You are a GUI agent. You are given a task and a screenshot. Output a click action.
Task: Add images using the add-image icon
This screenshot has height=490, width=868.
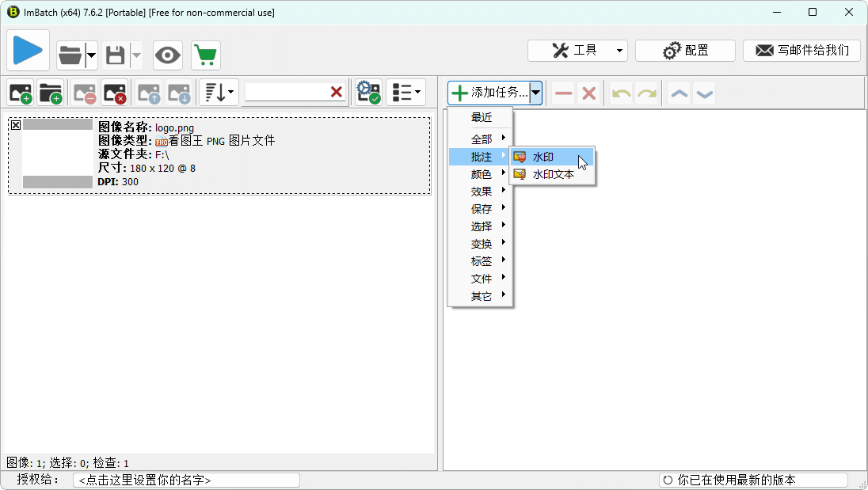(19, 92)
